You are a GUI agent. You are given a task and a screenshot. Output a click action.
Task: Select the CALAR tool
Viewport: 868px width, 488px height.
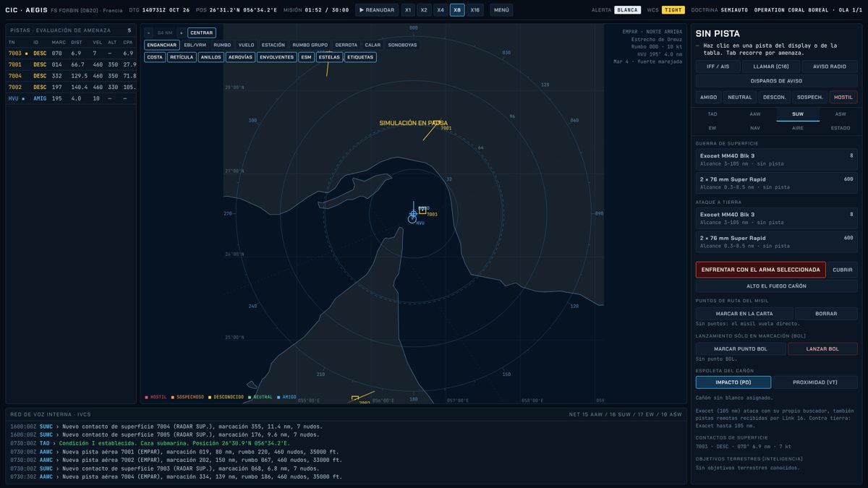(x=373, y=45)
